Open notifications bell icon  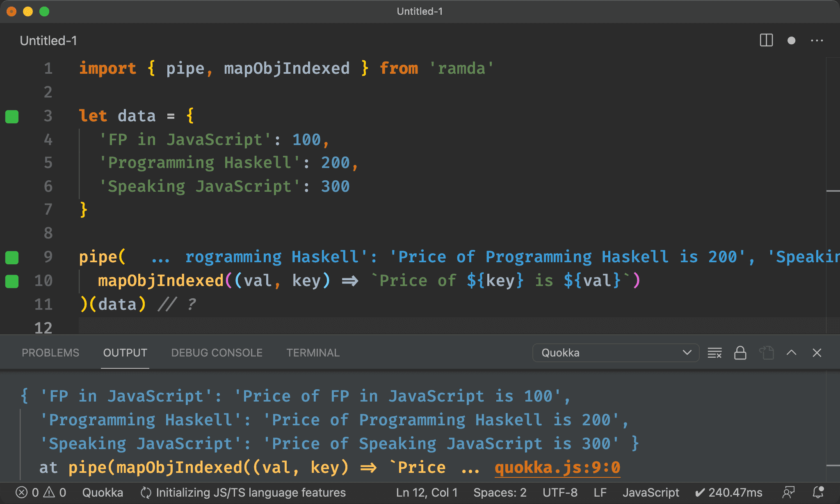(x=818, y=493)
